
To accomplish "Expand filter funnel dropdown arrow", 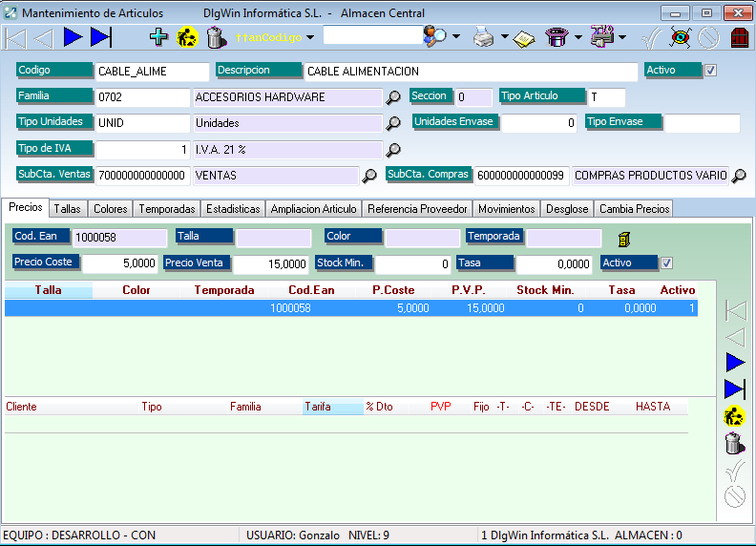I will coord(578,37).
